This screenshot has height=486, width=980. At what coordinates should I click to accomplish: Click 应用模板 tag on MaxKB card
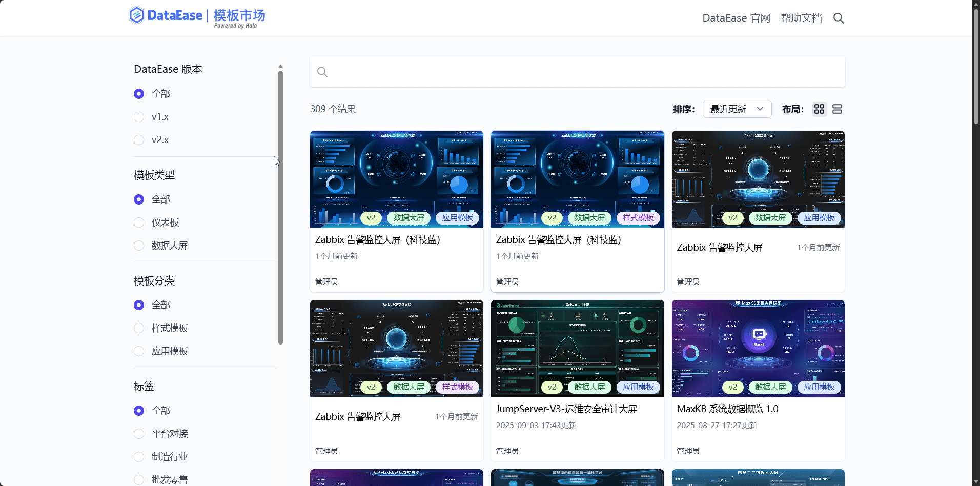tap(819, 387)
